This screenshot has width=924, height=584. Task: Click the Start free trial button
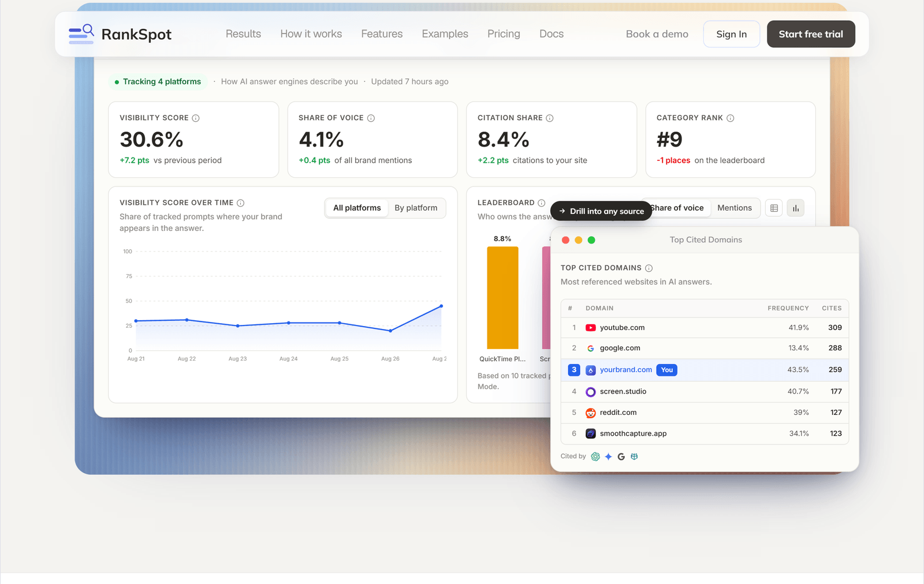(x=811, y=34)
